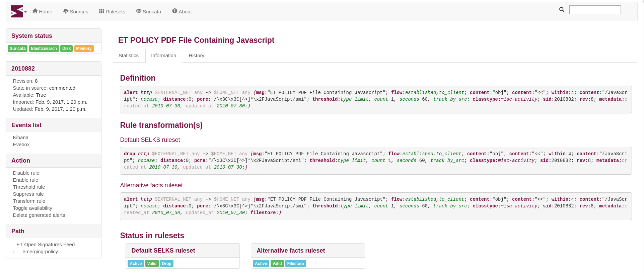644x275 pixels.
Task: Click Active badge under Alternative facts ruleset
Action: tap(261, 264)
